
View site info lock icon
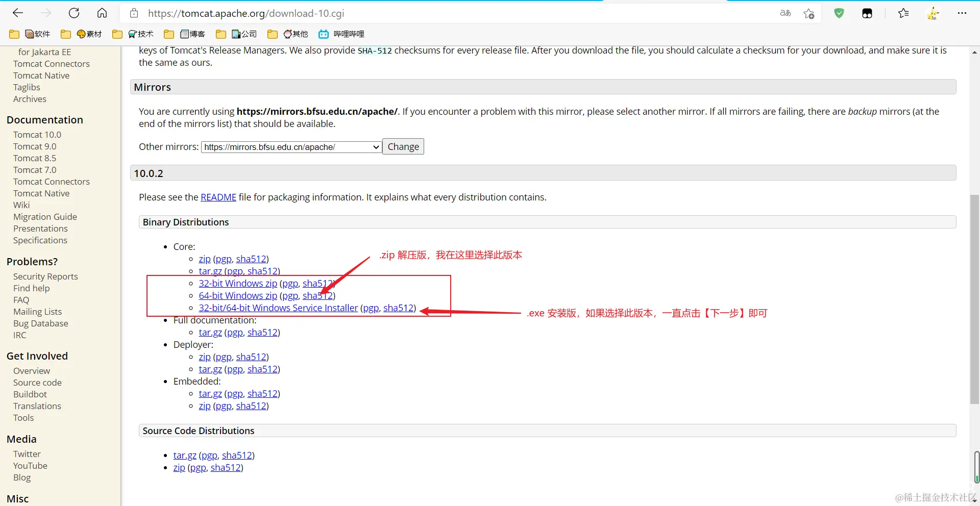pyautogui.click(x=134, y=13)
